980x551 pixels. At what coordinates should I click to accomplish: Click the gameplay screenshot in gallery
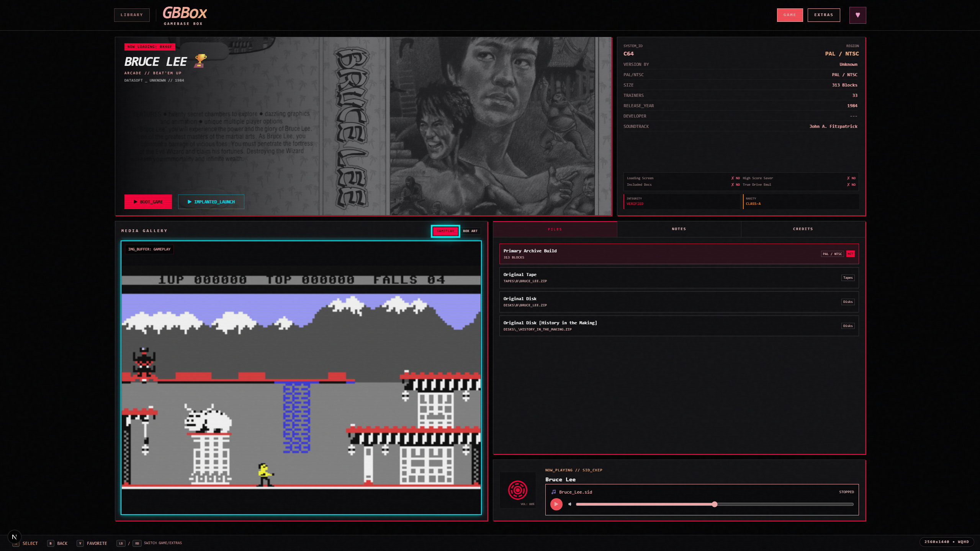point(301,378)
